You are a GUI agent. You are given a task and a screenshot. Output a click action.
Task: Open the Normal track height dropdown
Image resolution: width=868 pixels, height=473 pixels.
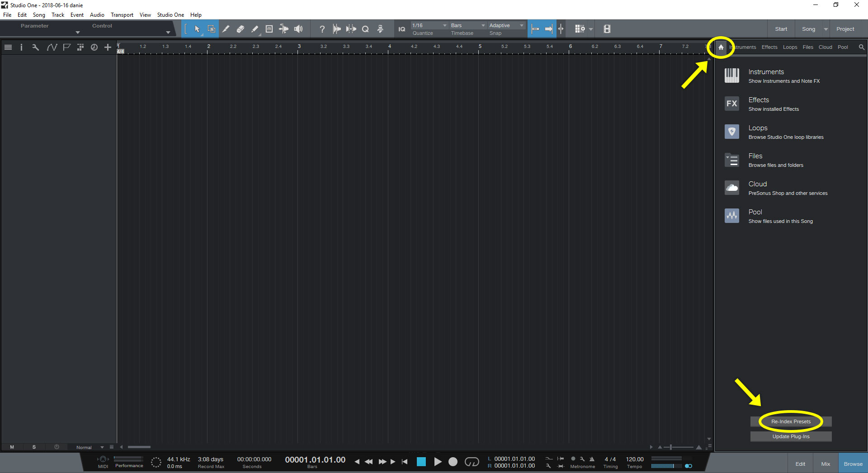(x=90, y=447)
